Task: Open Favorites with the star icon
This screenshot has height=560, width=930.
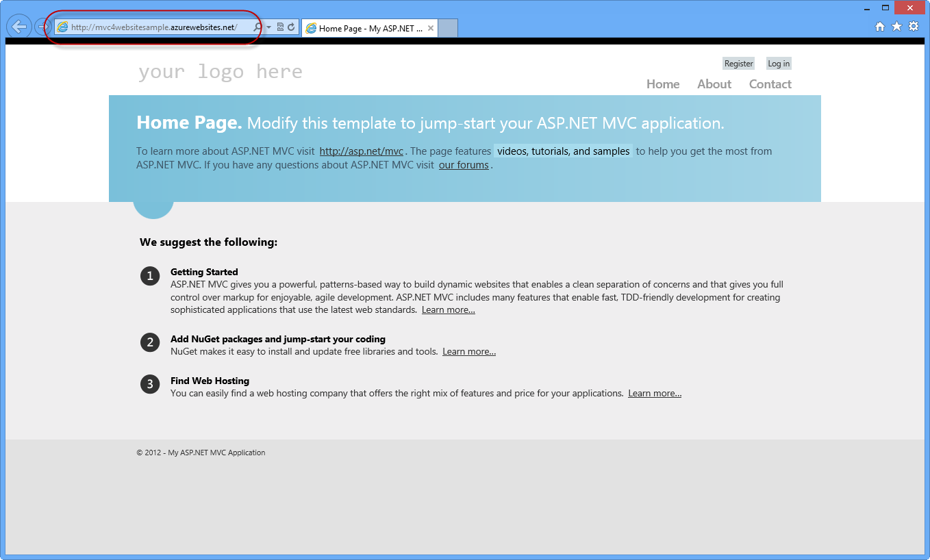Action: 896,25
